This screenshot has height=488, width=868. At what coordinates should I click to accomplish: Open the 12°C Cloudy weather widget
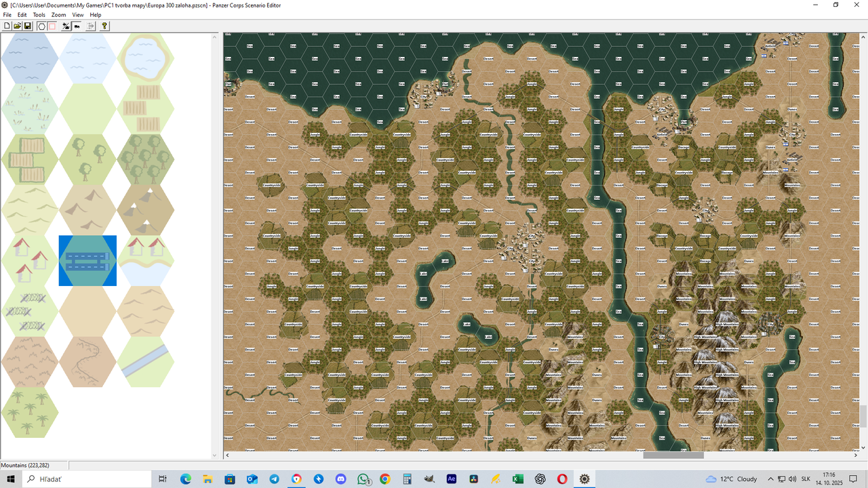731,479
